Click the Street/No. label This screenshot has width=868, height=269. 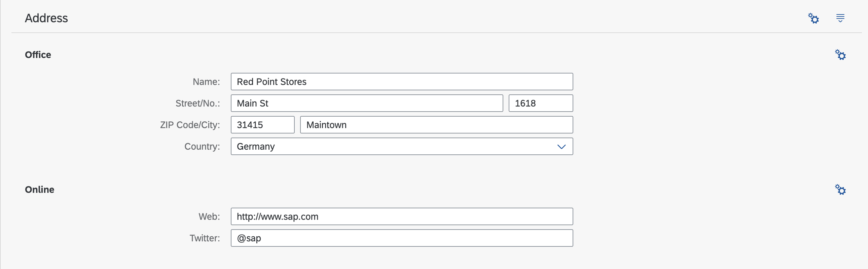click(198, 103)
